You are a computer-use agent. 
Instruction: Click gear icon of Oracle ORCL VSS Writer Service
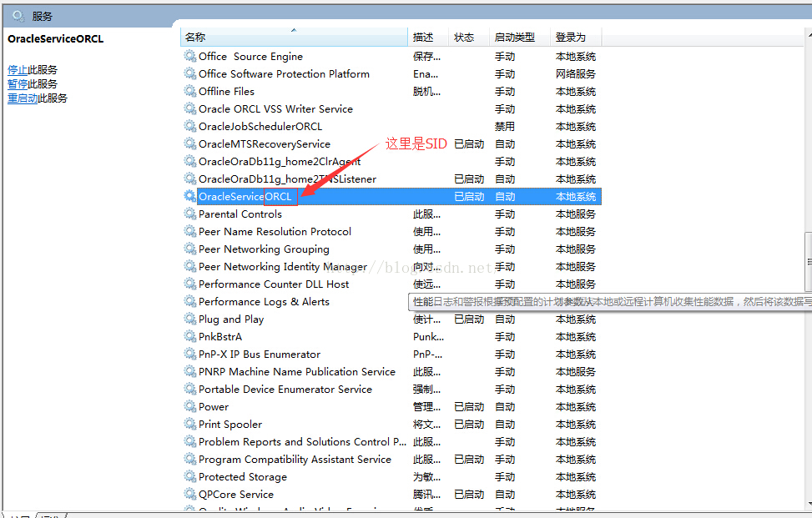(190, 108)
